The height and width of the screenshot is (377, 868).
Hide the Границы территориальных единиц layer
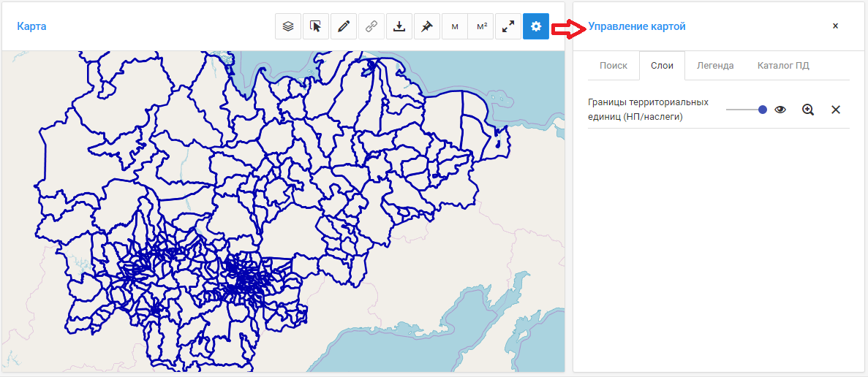coord(780,110)
